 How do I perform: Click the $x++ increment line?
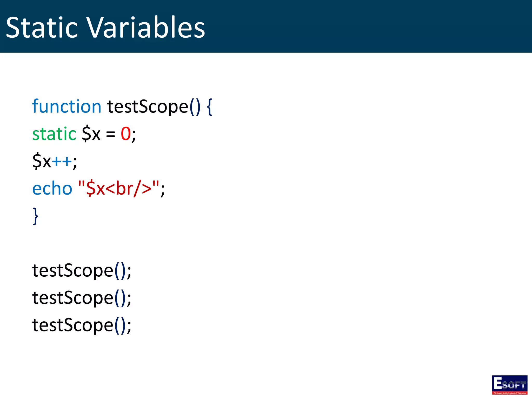(55, 161)
